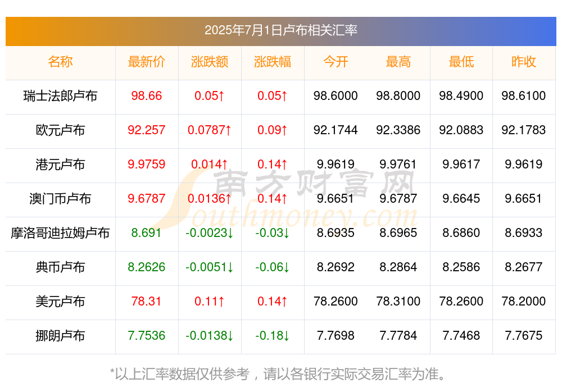The width and height of the screenshot is (562, 392).
Task: Click change amount 0.0136↑
Action: point(209,198)
